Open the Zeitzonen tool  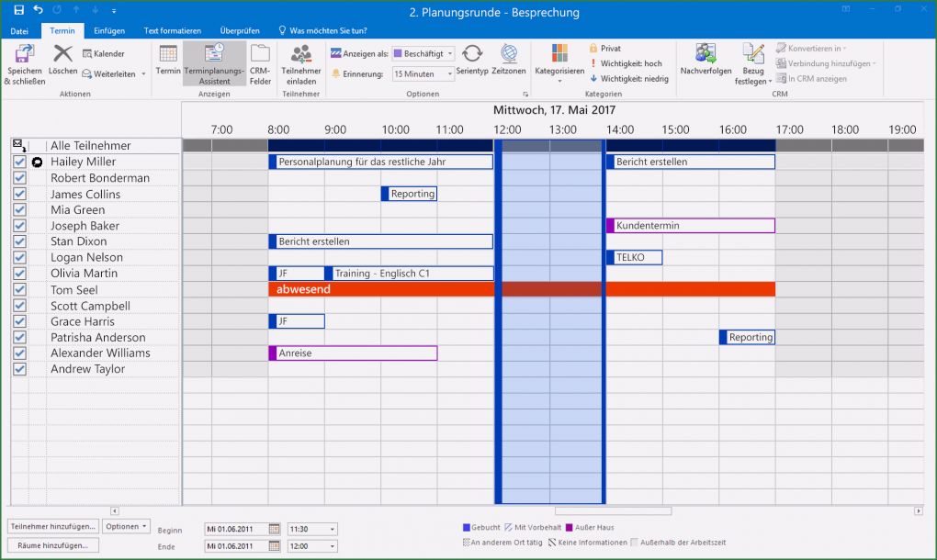(x=508, y=59)
